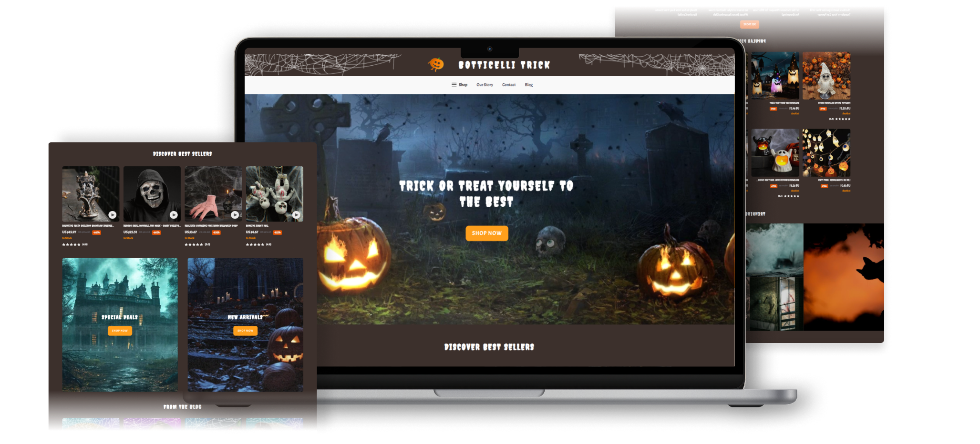Open the LED ghost witch-hat lights thumbnail

(775, 76)
